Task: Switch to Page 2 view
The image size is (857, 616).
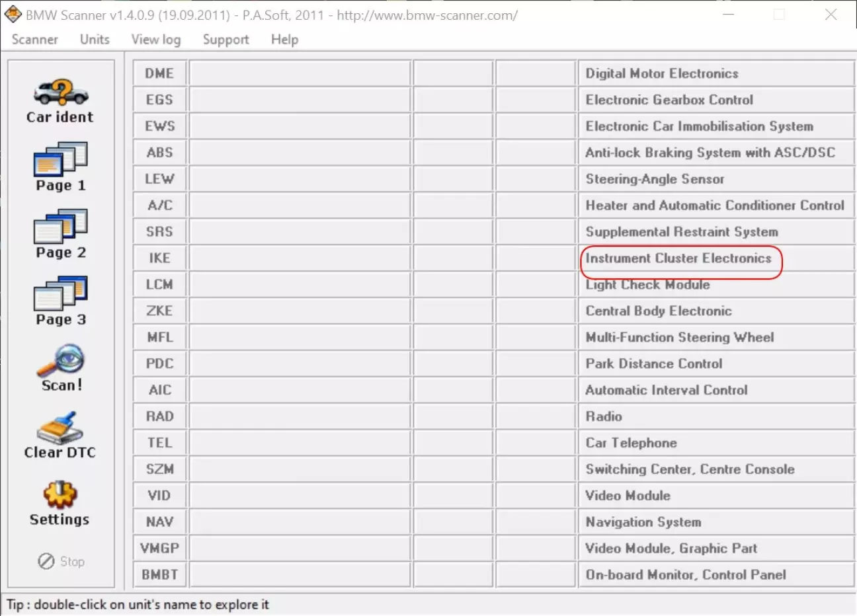Action: pos(60,227)
